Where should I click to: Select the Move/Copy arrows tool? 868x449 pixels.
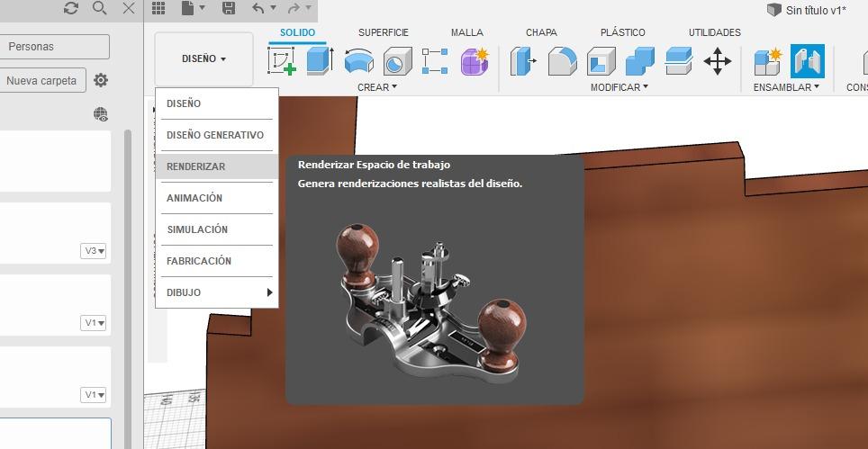coord(718,61)
